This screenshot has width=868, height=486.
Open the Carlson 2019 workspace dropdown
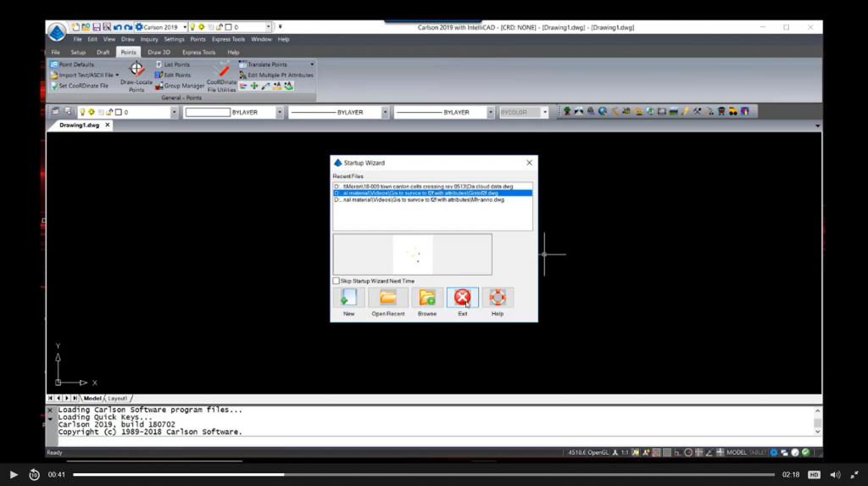coord(185,26)
